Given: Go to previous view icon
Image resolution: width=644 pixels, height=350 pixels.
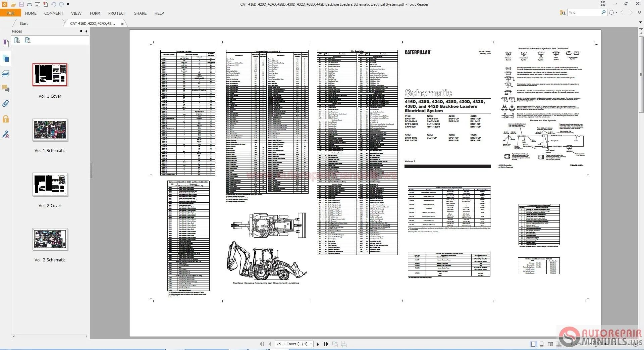Looking at the screenshot, I should 335,344.
